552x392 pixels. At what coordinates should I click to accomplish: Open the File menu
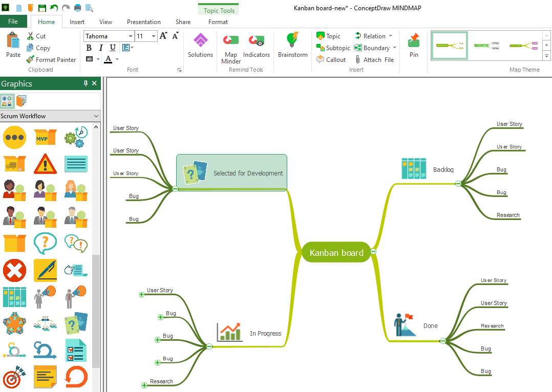pyautogui.click(x=13, y=21)
